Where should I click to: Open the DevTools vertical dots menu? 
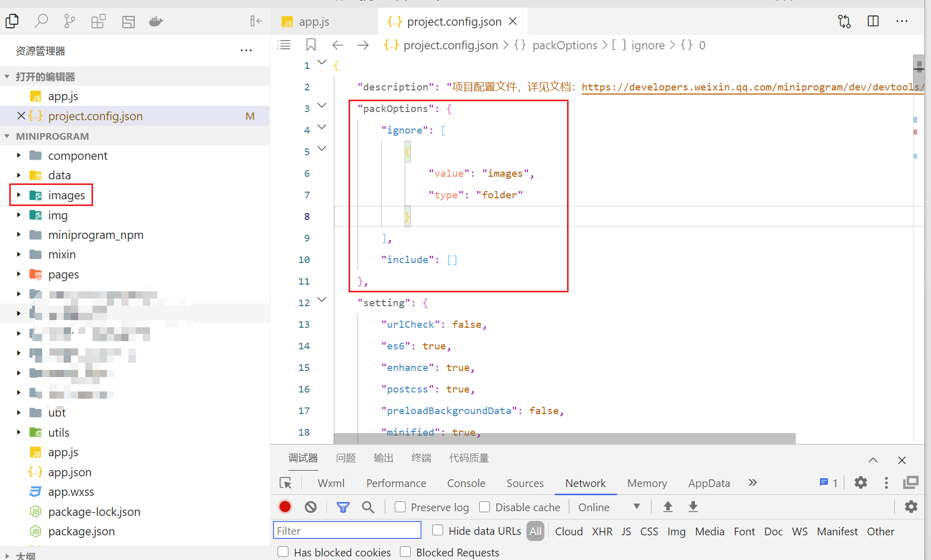[x=886, y=482]
